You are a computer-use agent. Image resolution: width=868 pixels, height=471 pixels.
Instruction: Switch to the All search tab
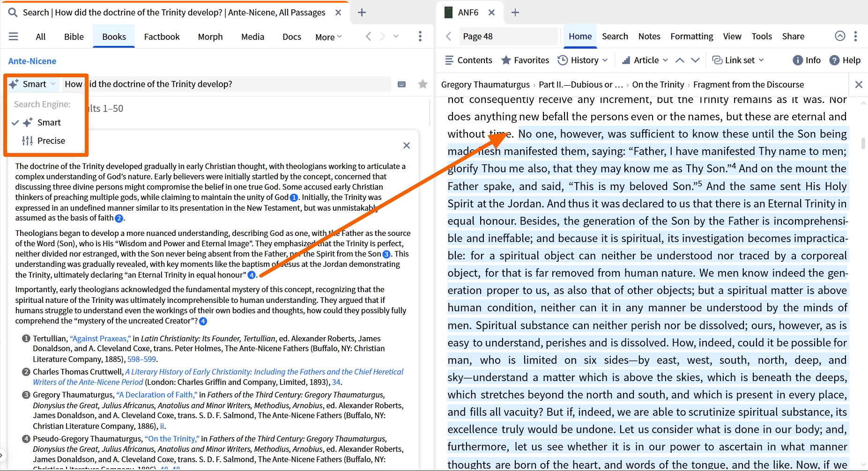[x=41, y=37]
